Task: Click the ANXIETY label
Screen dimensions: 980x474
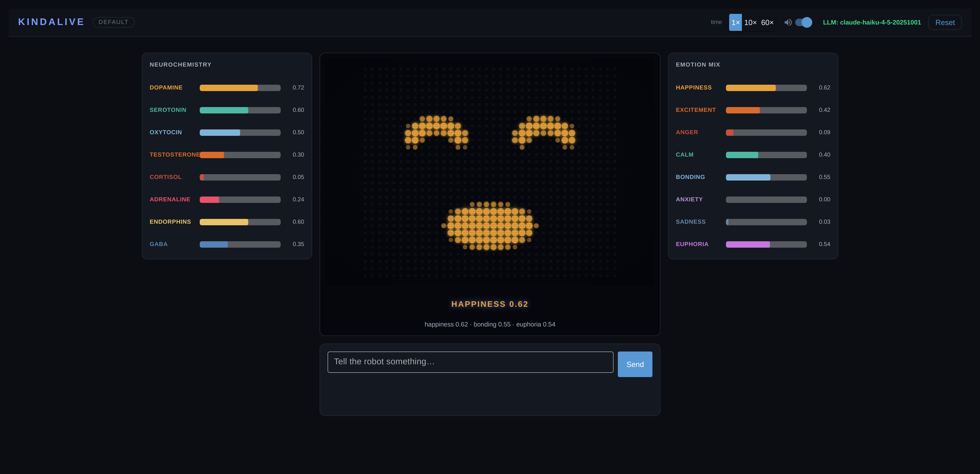Action: 689,199
